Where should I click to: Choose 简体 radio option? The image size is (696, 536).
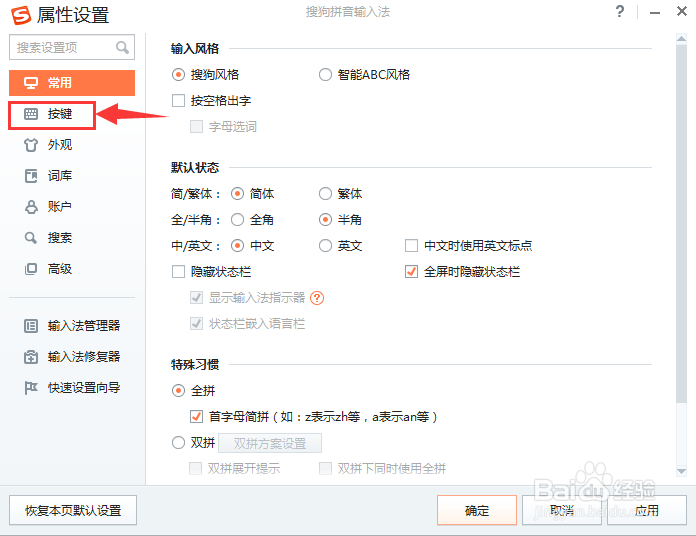pyautogui.click(x=237, y=194)
